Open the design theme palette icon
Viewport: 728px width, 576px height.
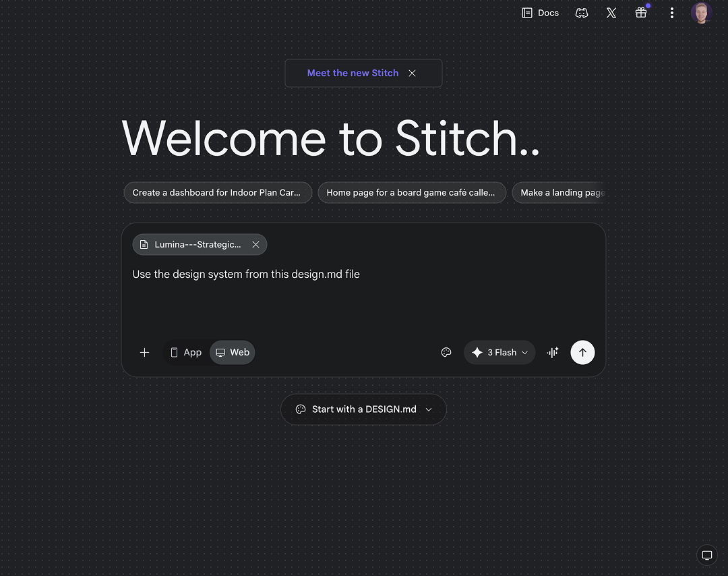(446, 353)
